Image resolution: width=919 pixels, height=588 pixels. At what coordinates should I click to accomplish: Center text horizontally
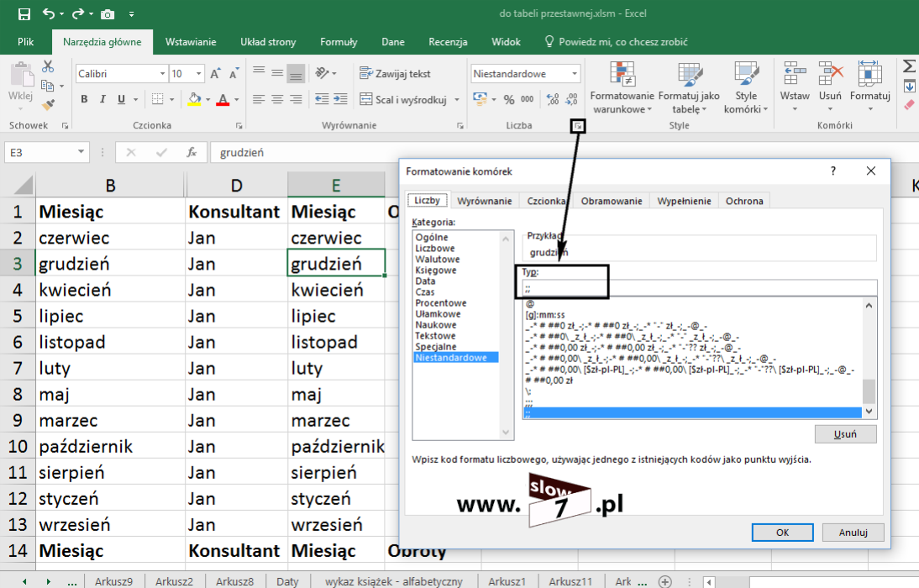coord(277,99)
